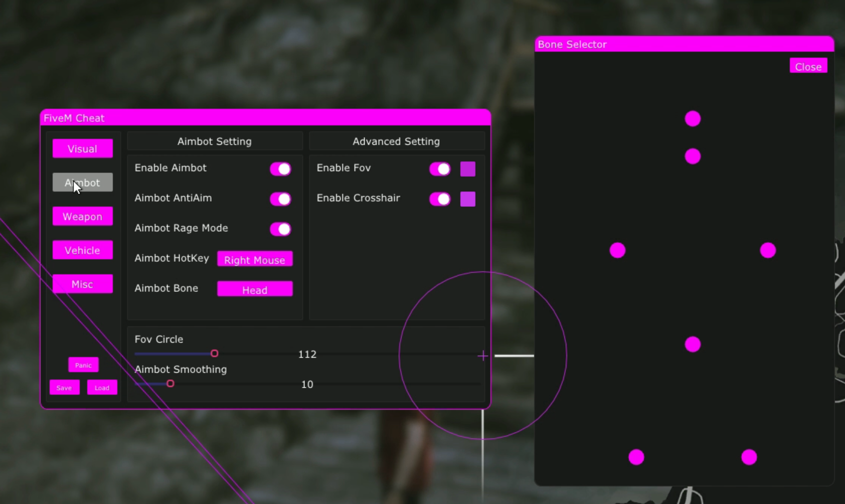Open the Vehicle tab
This screenshot has width=845, height=504.
(82, 250)
